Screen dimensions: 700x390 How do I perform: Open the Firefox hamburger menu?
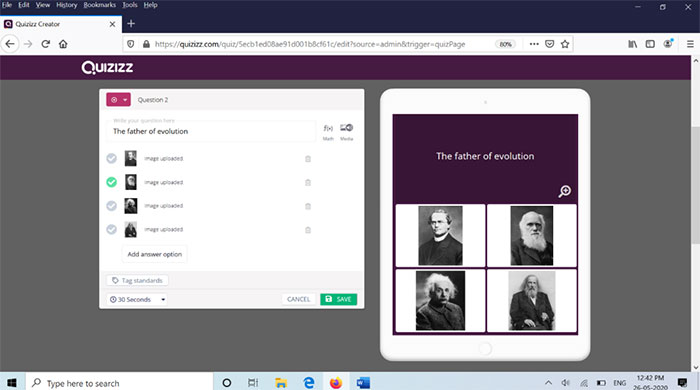point(690,44)
